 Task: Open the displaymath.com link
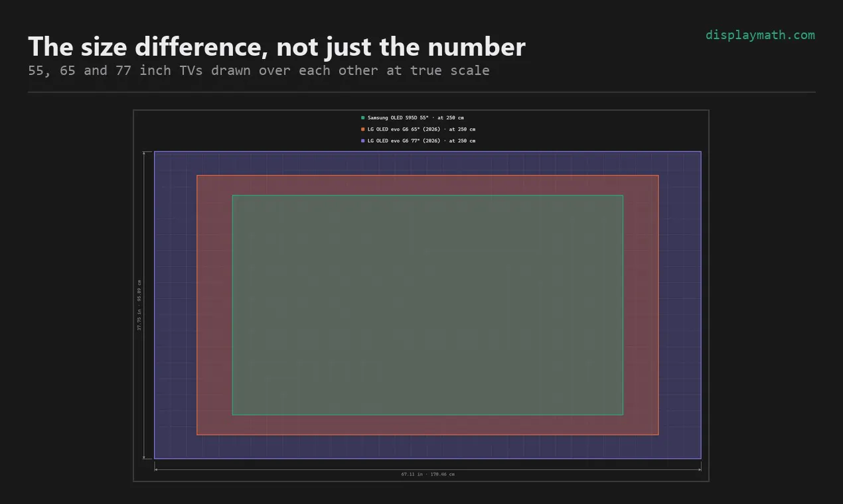point(760,35)
